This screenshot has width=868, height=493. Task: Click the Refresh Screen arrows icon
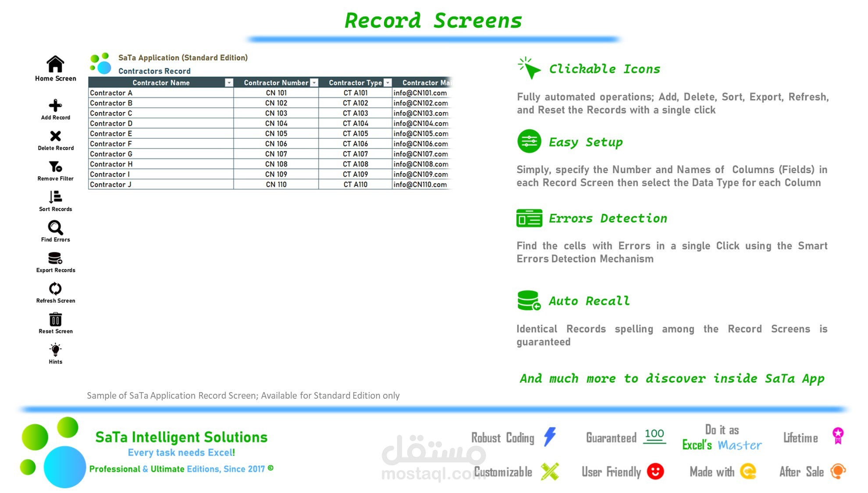coord(55,288)
